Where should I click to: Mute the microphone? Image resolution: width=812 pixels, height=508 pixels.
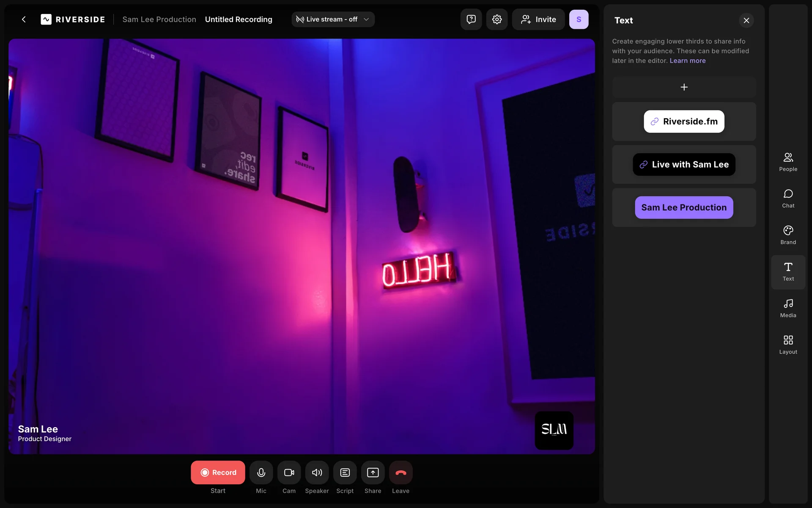[261, 472]
